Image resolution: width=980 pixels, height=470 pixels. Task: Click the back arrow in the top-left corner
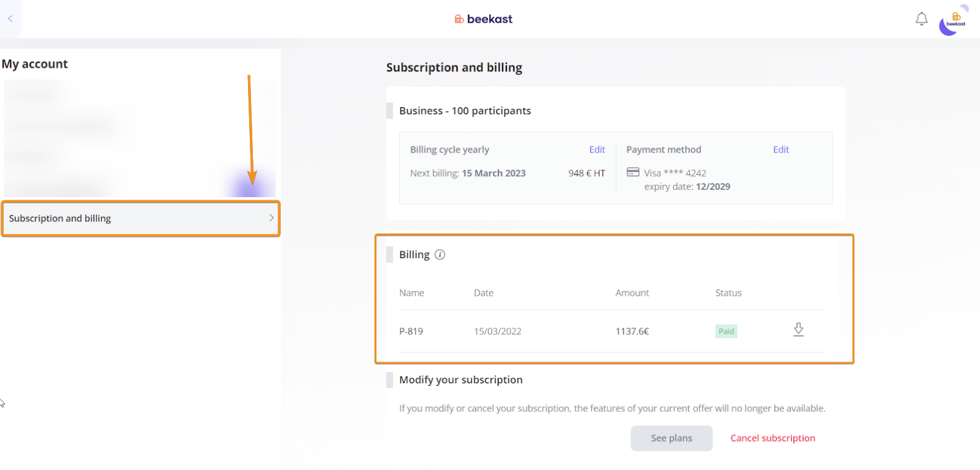[x=10, y=19]
